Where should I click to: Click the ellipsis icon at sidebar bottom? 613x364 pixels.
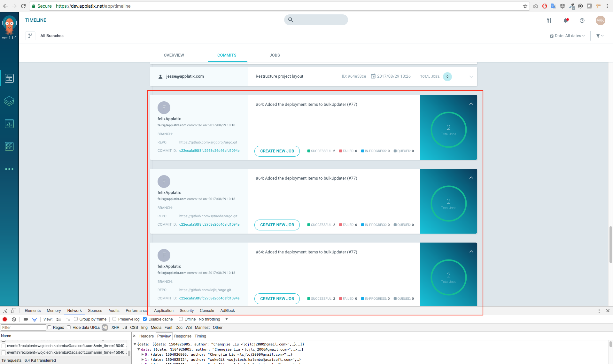(x=9, y=169)
